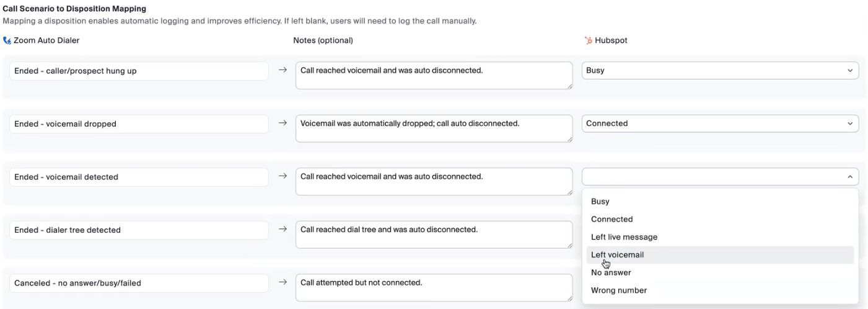The width and height of the screenshot is (868, 309).
Task: Pick No answer from the list
Action: pos(610,272)
